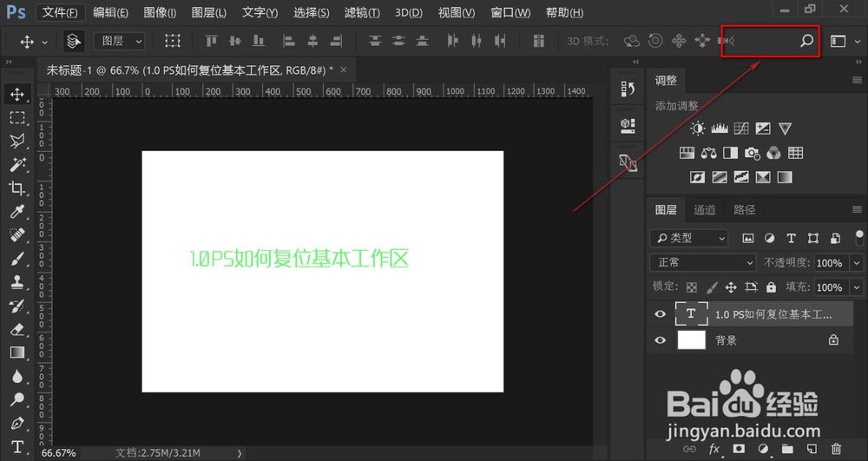This screenshot has height=461, width=868.
Task: Toggle Show Transform Controls icon
Action: pyautogui.click(x=172, y=41)
